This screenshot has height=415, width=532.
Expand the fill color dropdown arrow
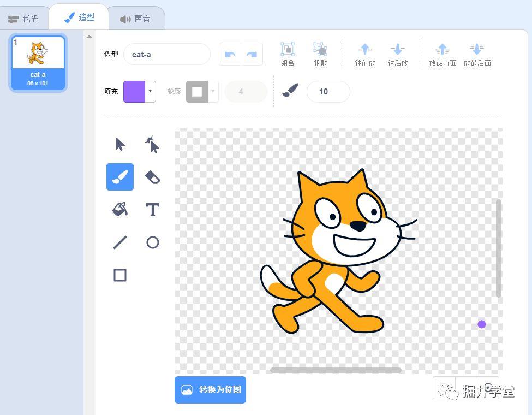pos(150,91)
